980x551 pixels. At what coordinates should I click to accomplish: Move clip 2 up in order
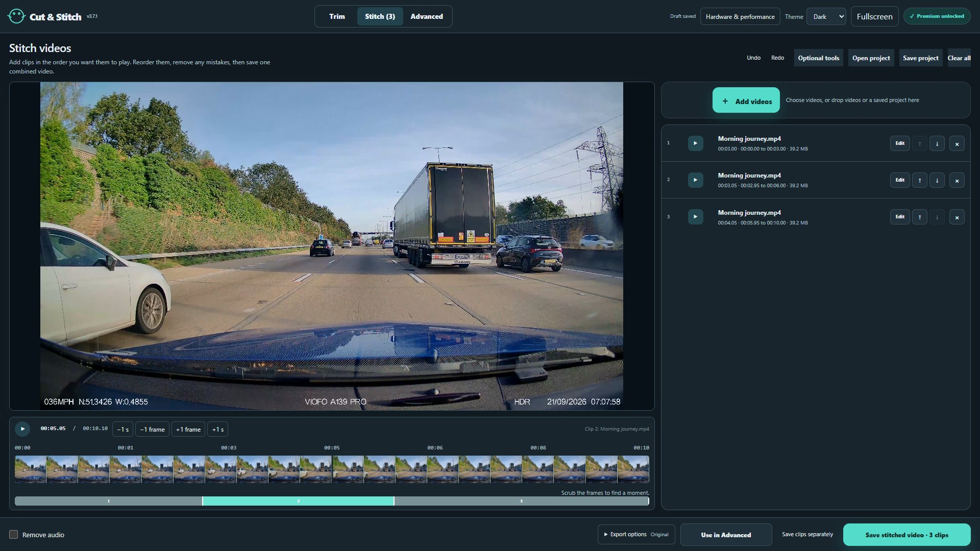[x=919, y=181]
